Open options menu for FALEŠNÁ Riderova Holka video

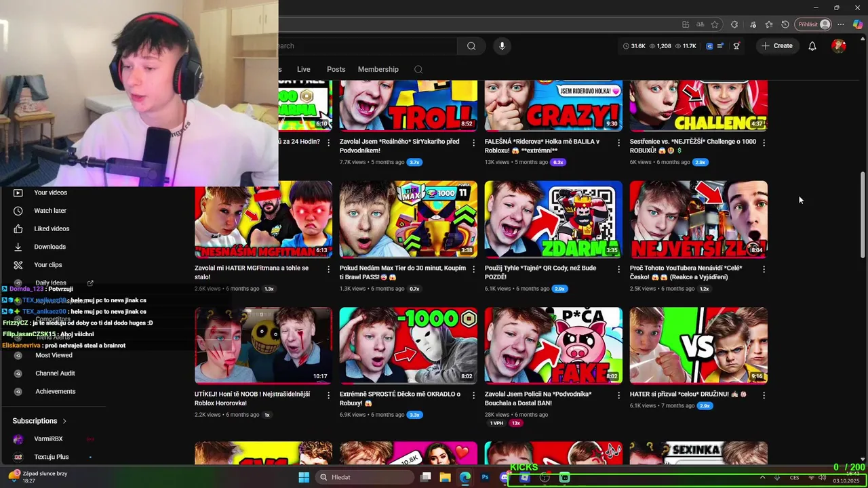pyautogui.click(x=618, y=142)
